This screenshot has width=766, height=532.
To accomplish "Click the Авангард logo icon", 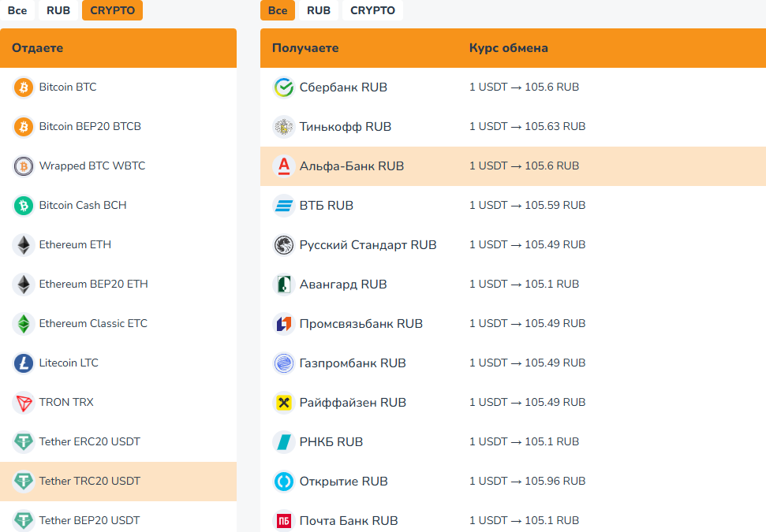I will [x=284, y=285].
